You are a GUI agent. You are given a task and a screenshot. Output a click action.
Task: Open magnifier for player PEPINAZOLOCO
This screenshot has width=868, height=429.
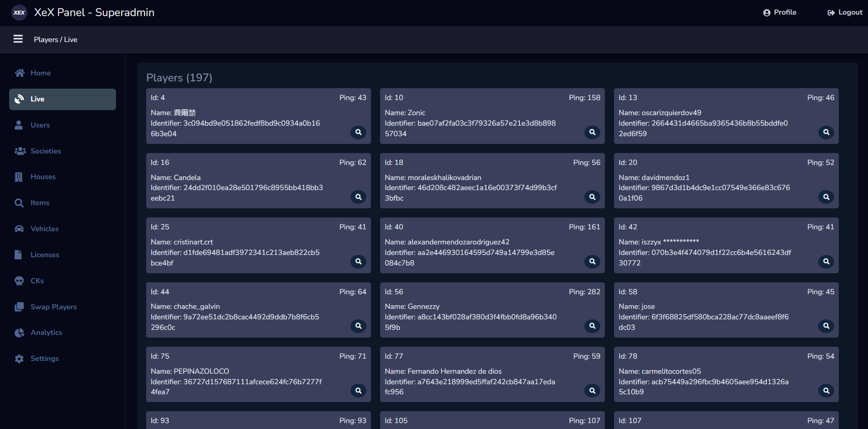click(358, 391)
